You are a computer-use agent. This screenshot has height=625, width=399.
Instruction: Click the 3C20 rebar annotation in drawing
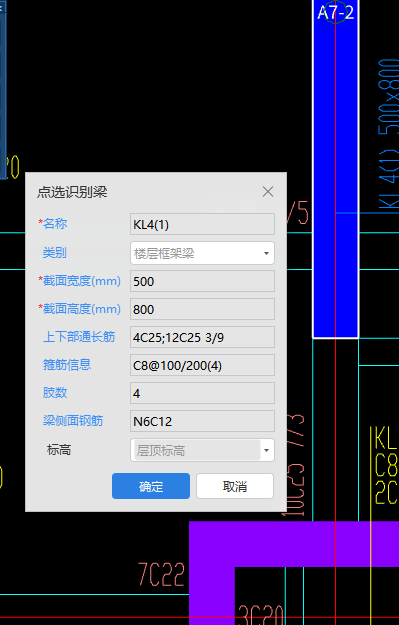click(x=261, y=615)
